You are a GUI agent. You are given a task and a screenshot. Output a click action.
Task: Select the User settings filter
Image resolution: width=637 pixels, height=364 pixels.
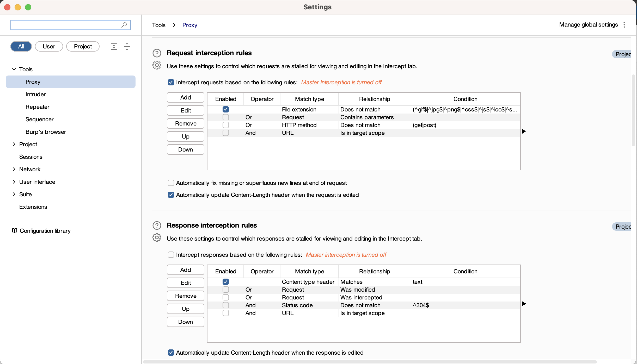(x=49, y=46)
